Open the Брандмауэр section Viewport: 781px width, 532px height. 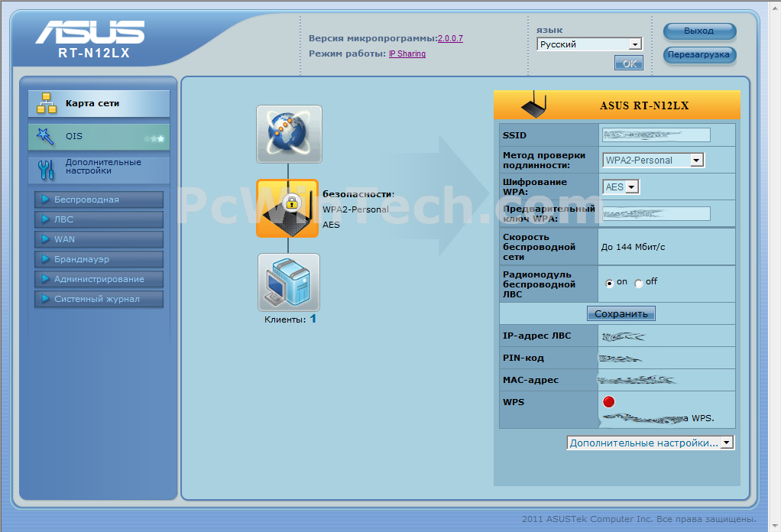coord(99,259)
